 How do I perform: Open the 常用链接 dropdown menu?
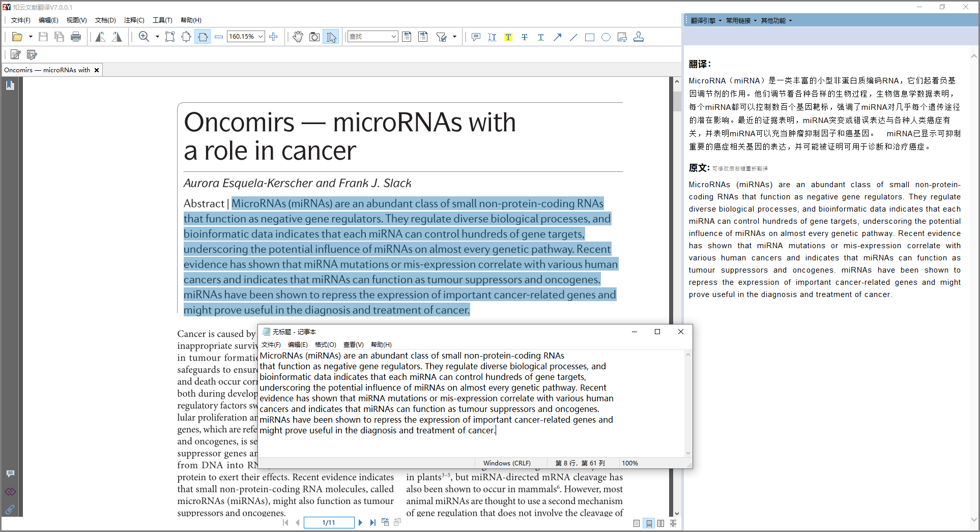coord(741,20)
